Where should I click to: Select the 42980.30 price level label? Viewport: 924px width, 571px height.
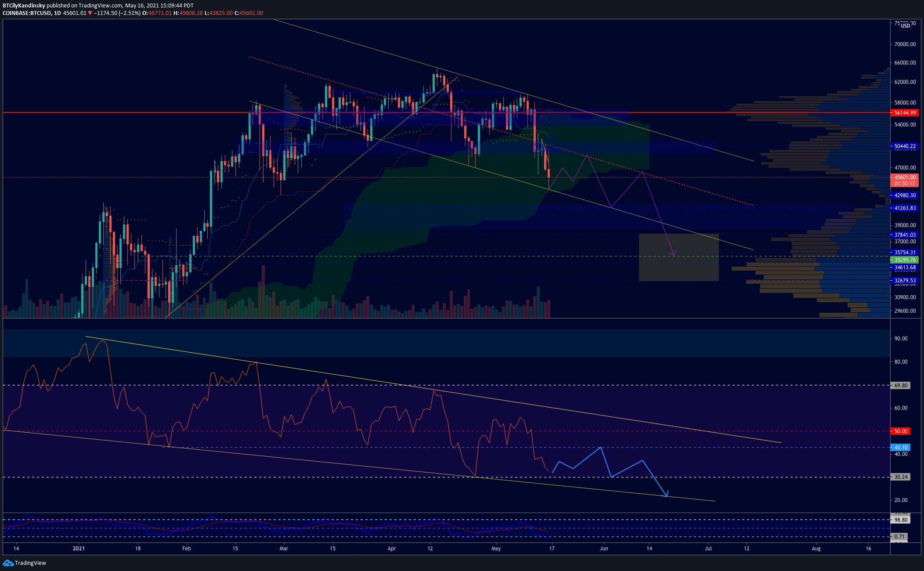point(904,195)
